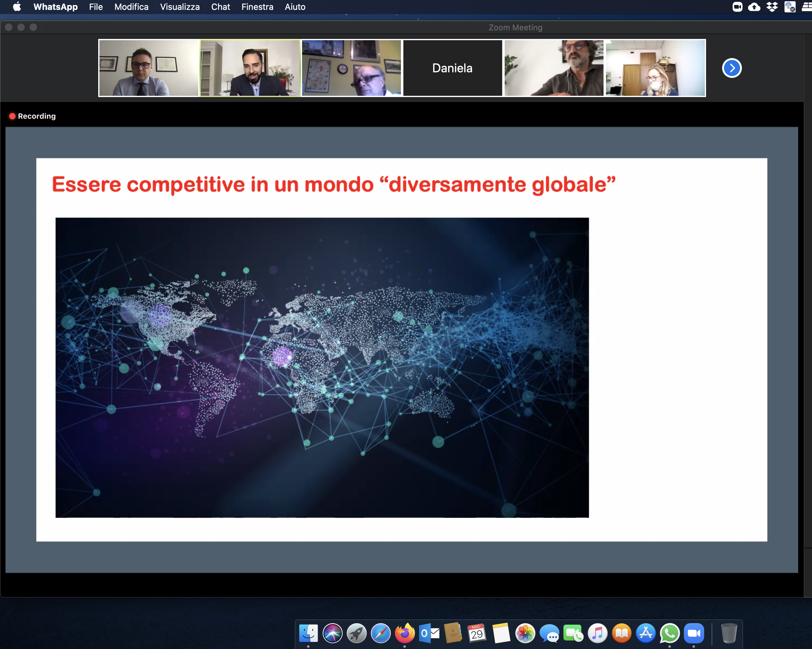Open the File menu
This screenshot has width=812, height=649.
[96, 7]
